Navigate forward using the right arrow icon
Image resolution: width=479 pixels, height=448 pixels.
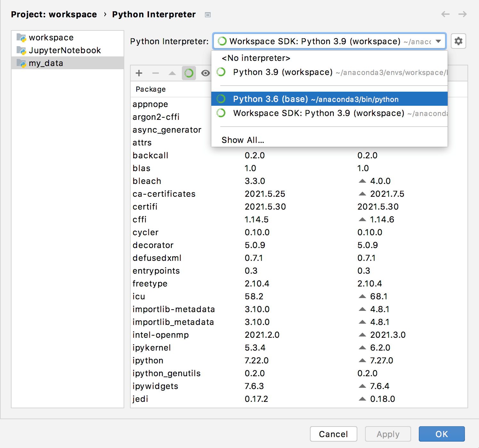tap(462, 14)
